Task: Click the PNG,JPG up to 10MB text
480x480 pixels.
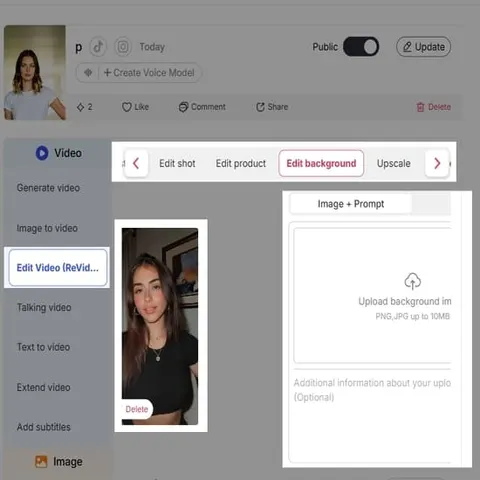Action: [413, 316]
